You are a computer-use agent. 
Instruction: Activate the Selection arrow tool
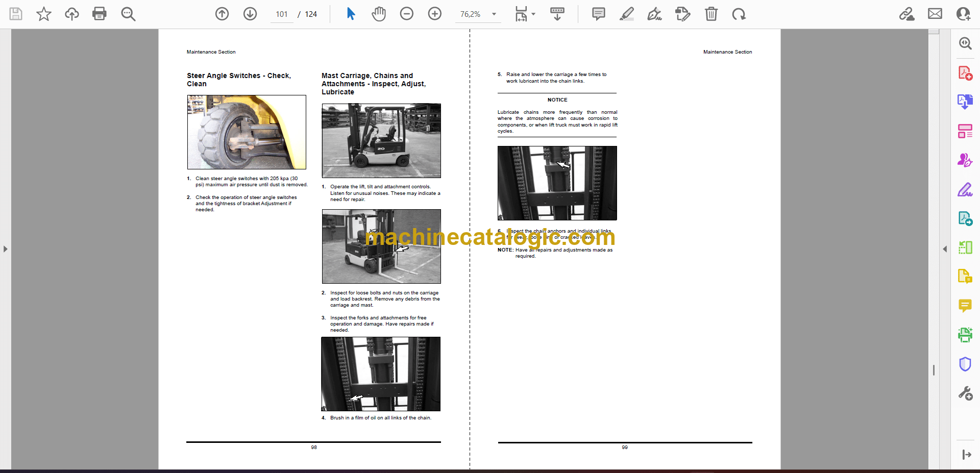(x=351, y=14)
